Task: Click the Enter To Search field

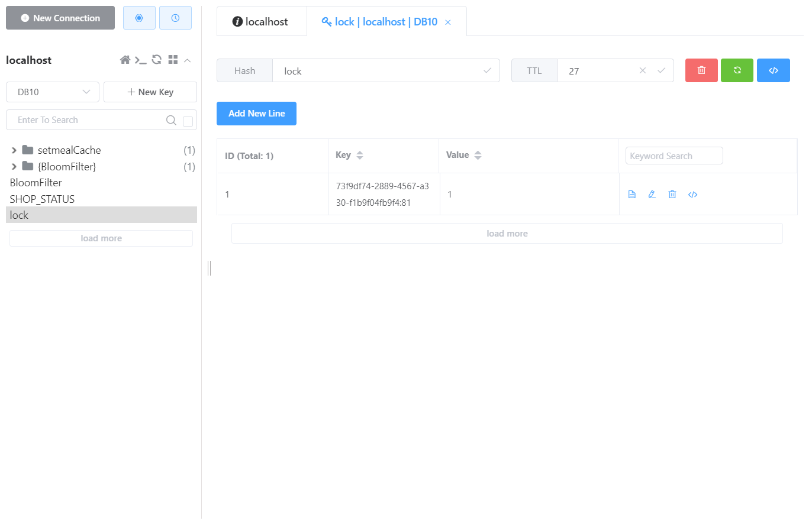Action: pos(89,120)
